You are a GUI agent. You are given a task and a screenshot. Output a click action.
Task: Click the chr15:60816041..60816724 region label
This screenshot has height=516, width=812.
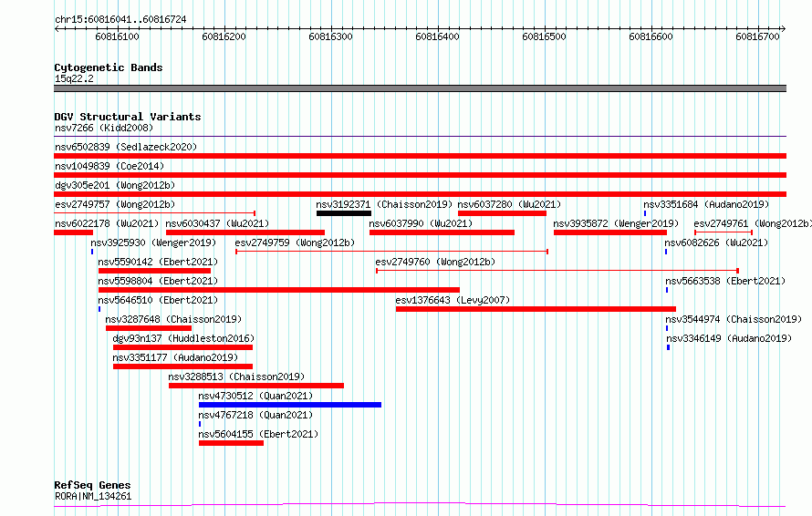[x=120, y=19]
